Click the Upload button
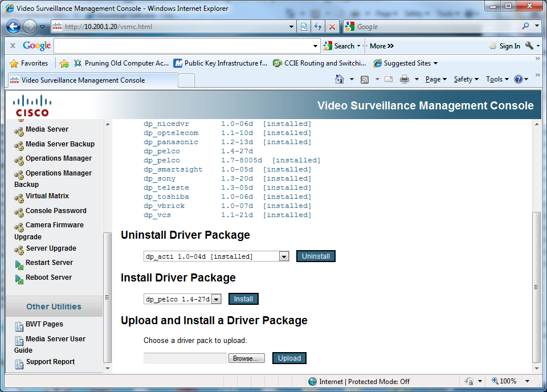 (x=289, y=358)
